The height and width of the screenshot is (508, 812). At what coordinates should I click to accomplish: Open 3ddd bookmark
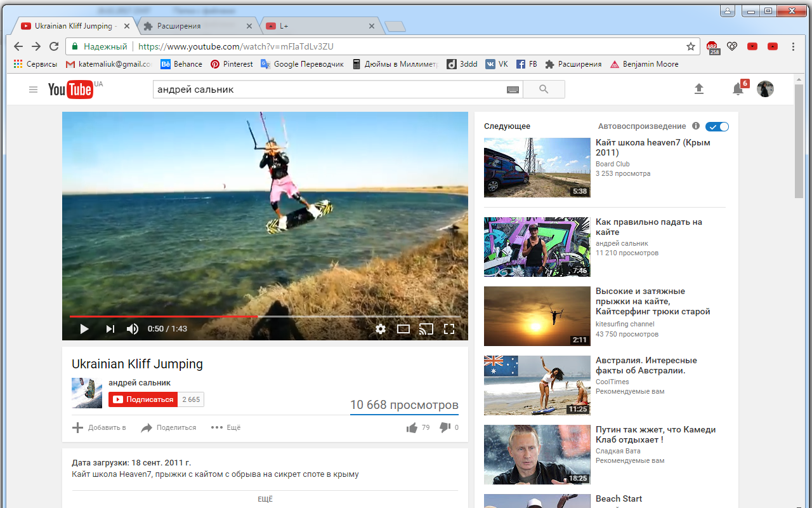pos(462,64)
